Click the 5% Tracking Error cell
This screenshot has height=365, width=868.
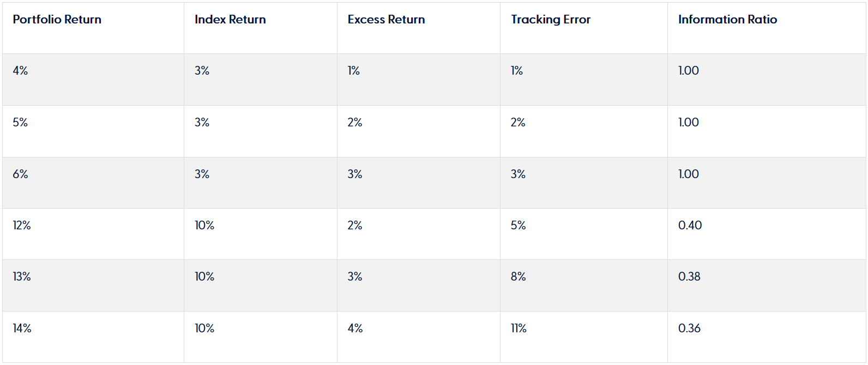click(x=519, y=226)
